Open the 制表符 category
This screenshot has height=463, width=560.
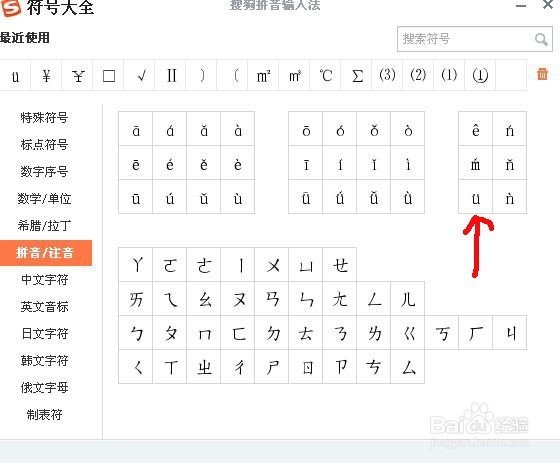click(x=44, y=415)
